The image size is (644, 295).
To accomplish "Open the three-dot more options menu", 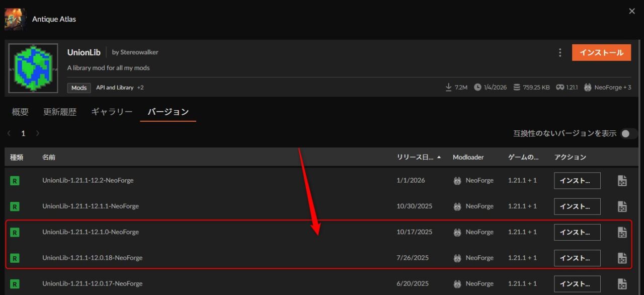I will (x=560, y=53).
